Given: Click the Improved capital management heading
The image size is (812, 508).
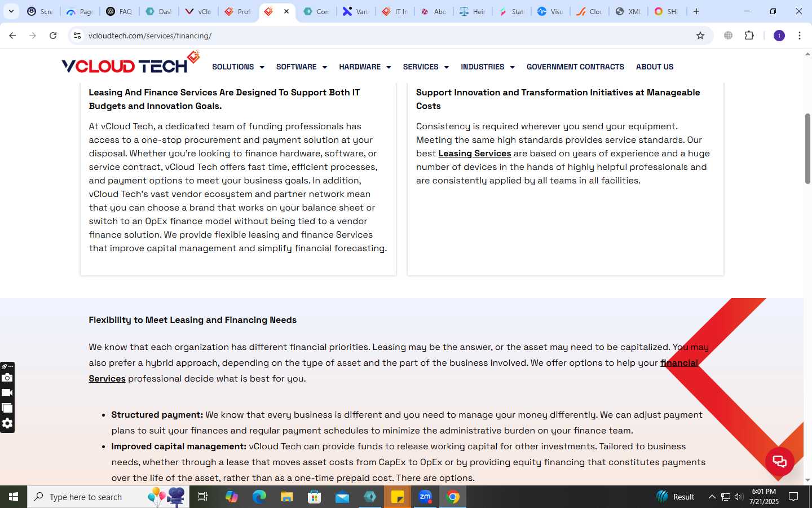Looking at the screenshot, I should 179,446.
